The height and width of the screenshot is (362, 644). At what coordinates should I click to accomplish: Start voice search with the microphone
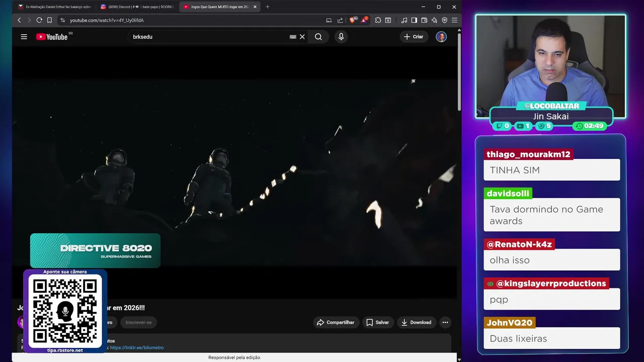point(341,37)
